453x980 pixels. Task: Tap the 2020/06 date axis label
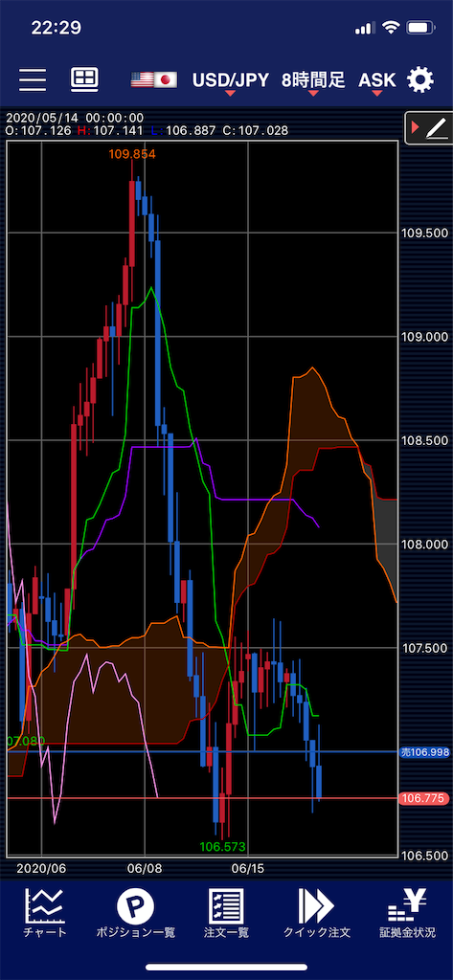(40, 868)
